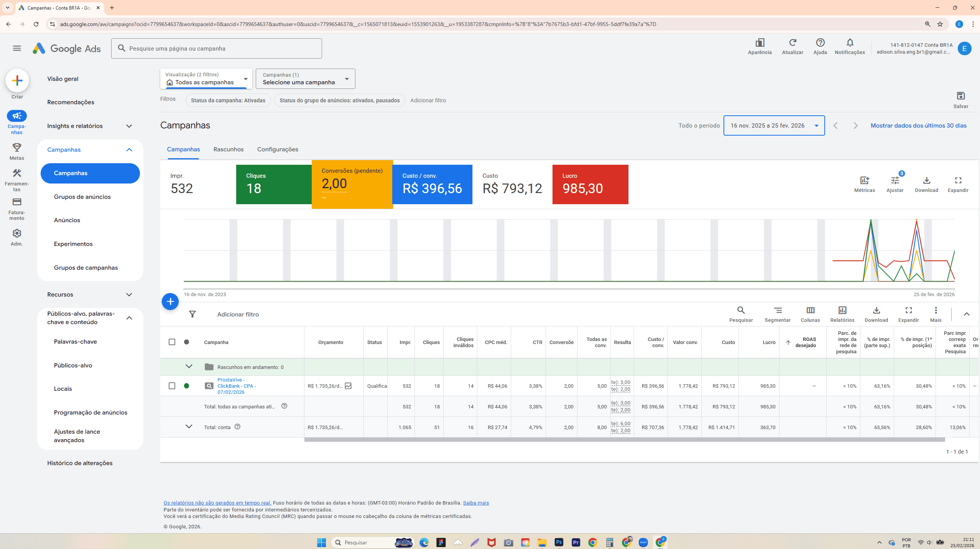This screenshot has width=980, height=549.
Task: Click the Saiba mais link at bottom
Action: pyautogui.click(x=475, y=503)
